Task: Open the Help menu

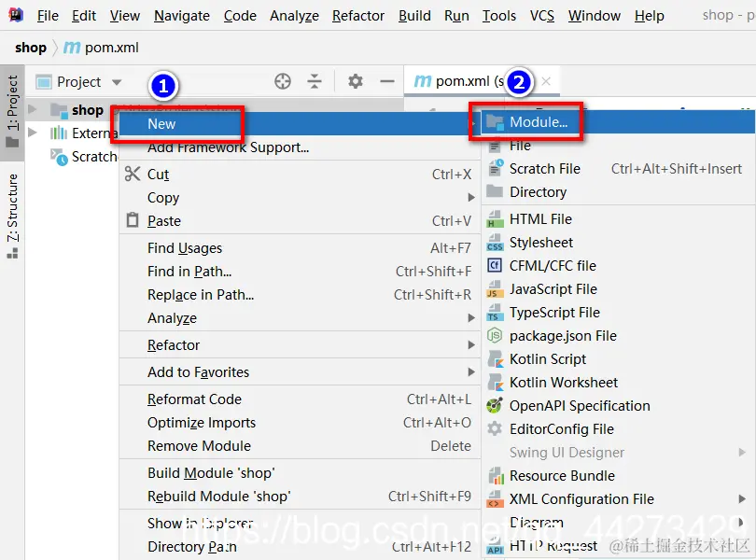Action: click(649, 16)
